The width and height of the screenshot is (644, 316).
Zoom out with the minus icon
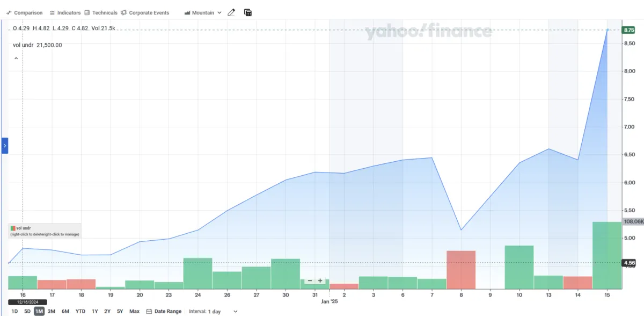[x=310, y=281]
